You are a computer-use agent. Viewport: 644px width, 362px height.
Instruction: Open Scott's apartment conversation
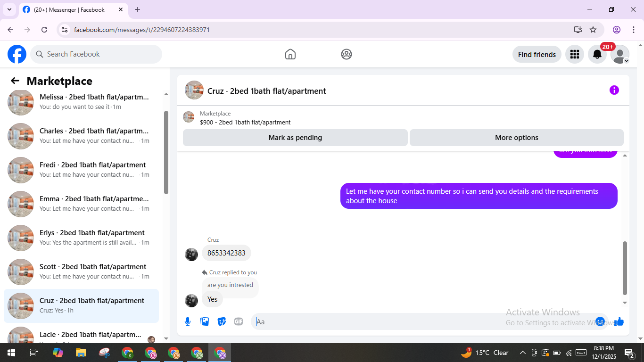pos(81,271)
